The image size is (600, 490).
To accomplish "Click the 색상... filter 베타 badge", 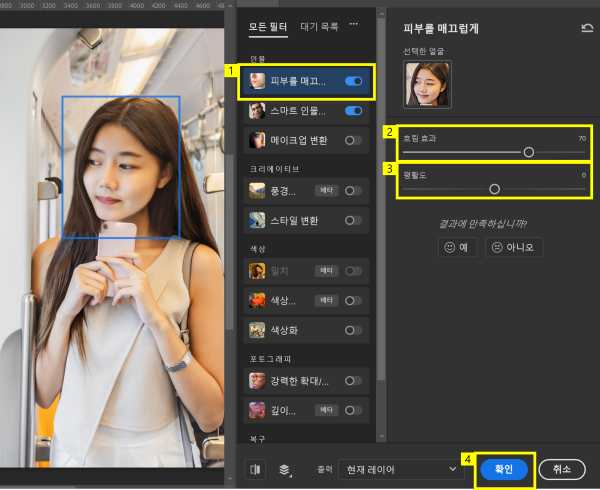I will click(326, 300).
